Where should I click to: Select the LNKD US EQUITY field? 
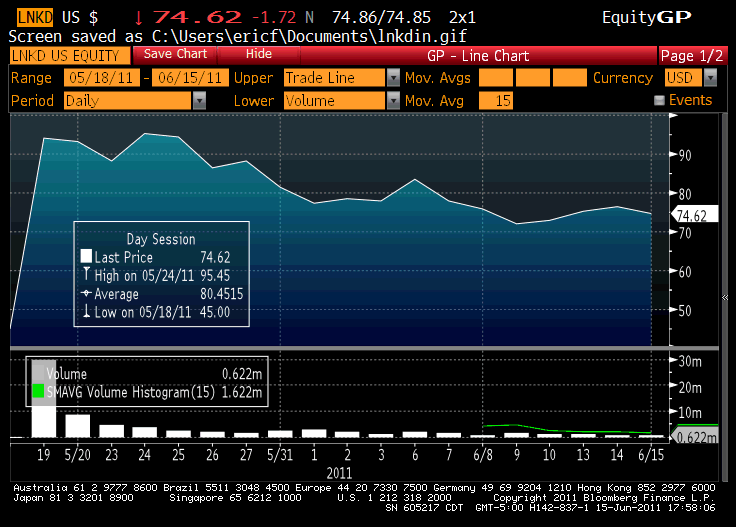coord(69,56)
